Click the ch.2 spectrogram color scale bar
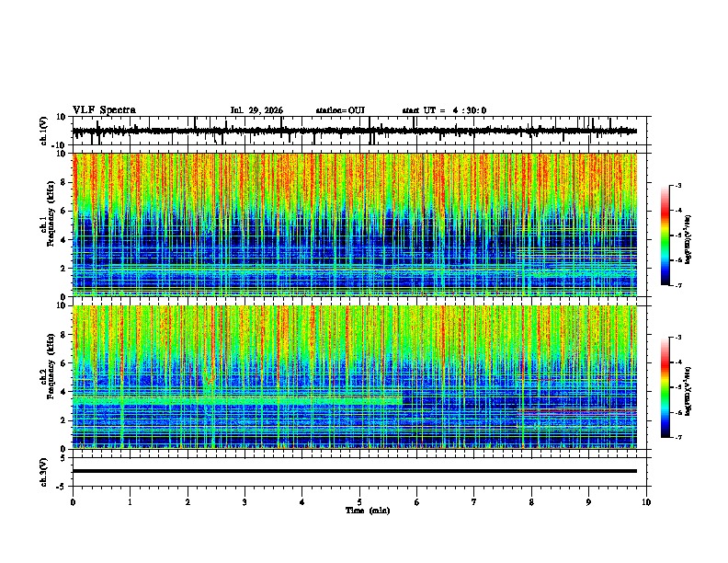728x563 pixels. [665, 387]
